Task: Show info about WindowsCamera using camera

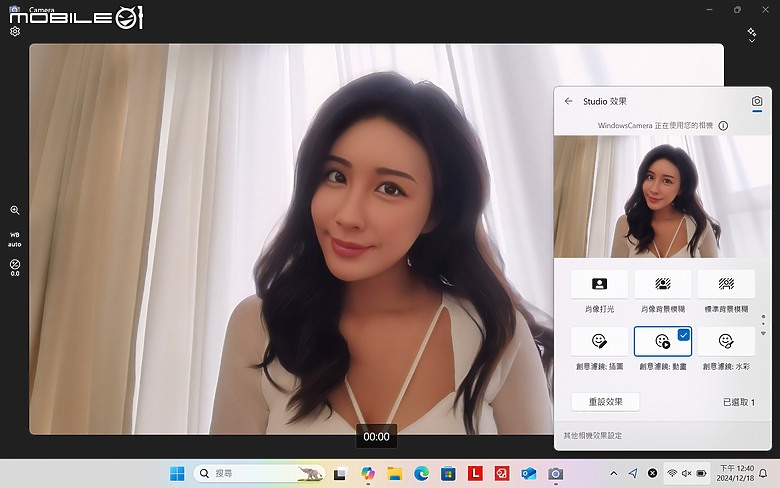Action: tap(723, 126)
